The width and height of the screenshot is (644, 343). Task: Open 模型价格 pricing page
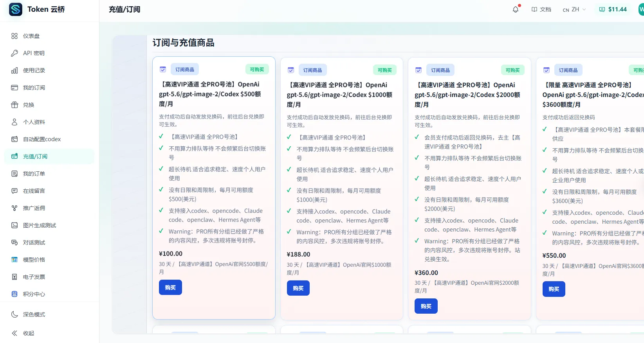[49, 260]
